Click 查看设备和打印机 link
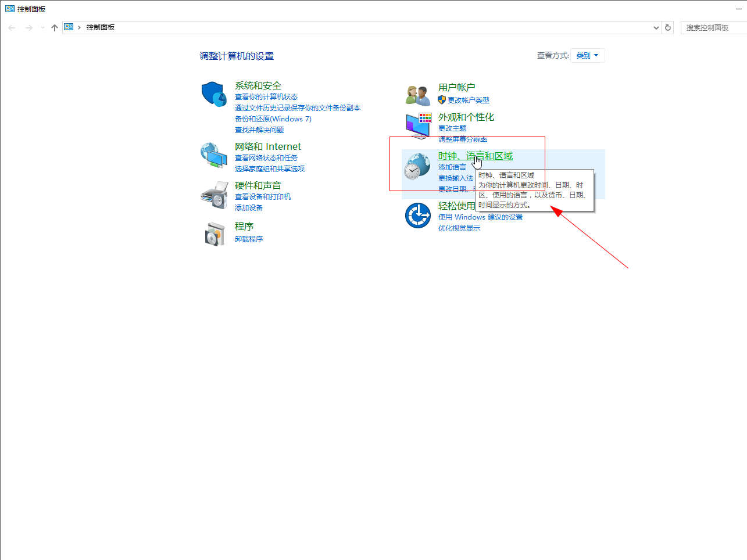747x560 pixels. [262, 197]
